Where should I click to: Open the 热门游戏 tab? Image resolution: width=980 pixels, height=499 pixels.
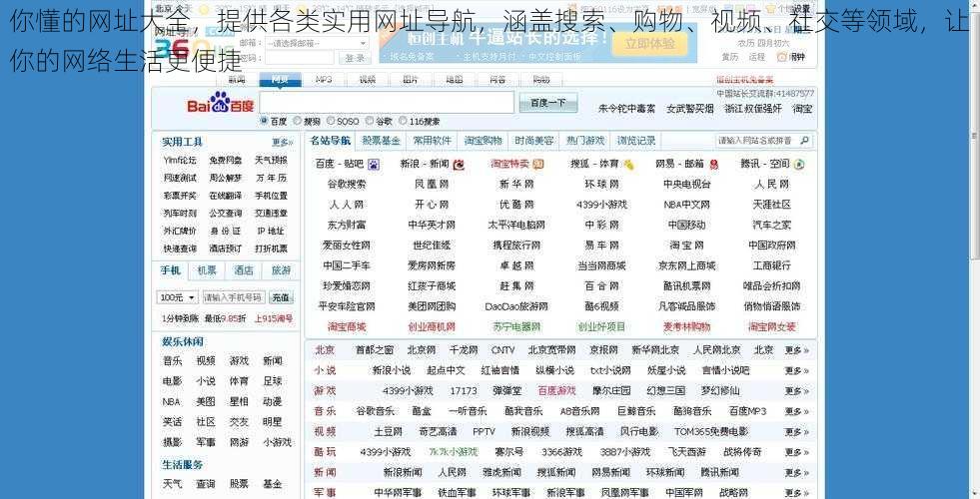click(x=585, y=141)
